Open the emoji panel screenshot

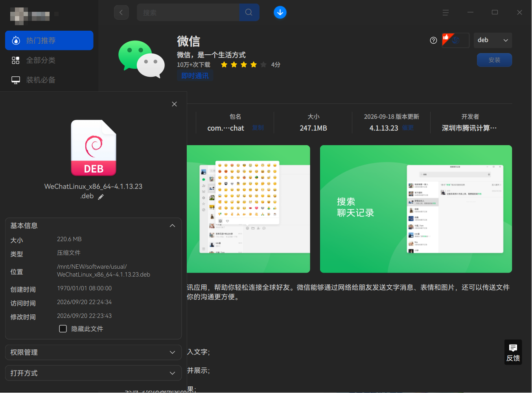[x=249, y=209]
